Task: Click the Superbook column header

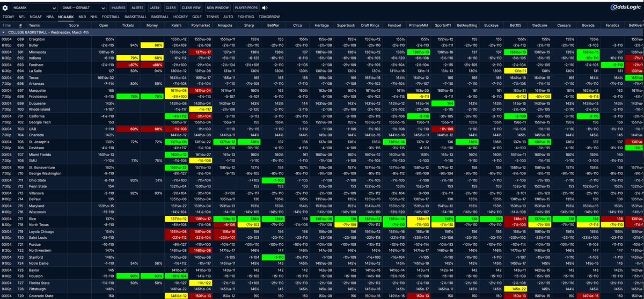Action: pos(346,25)
